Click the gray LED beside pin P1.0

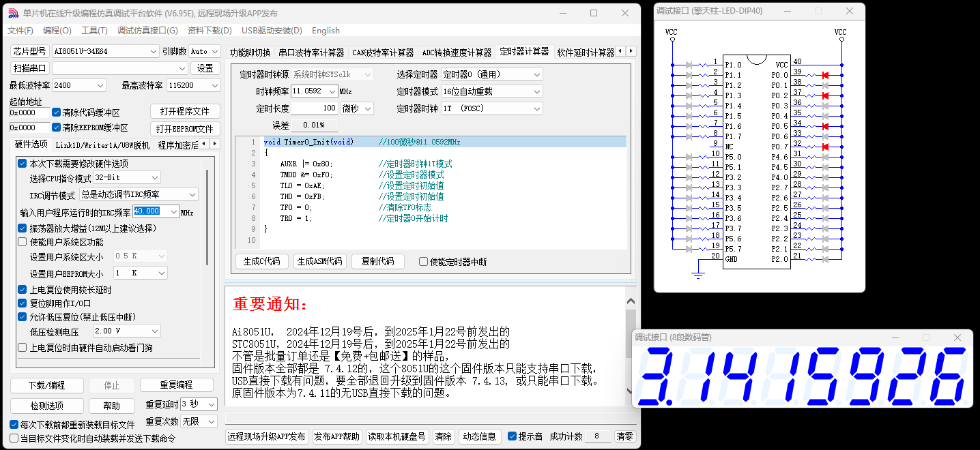click(689, 65)
